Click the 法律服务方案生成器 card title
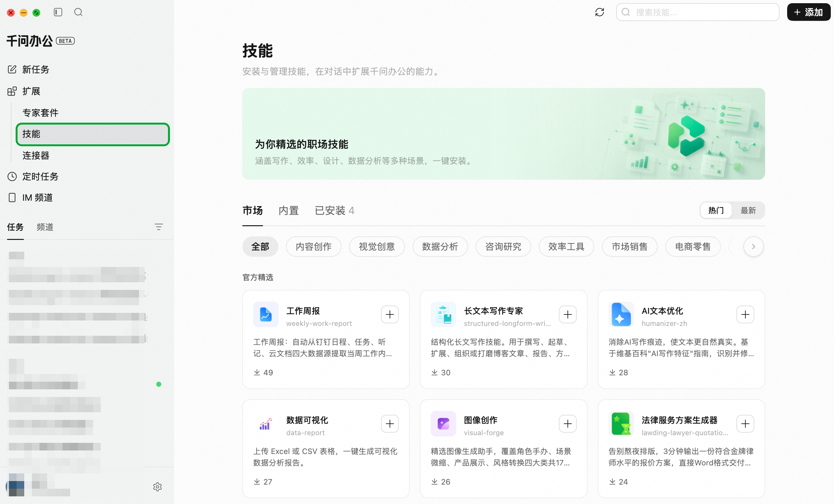The height and width of the screenshot is (504, 834). click(x=679, y=420)
